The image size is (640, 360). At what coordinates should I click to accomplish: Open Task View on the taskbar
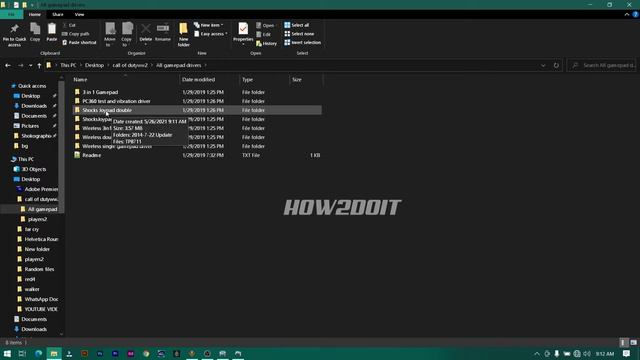pyautogui.click(x=22, y=353)
